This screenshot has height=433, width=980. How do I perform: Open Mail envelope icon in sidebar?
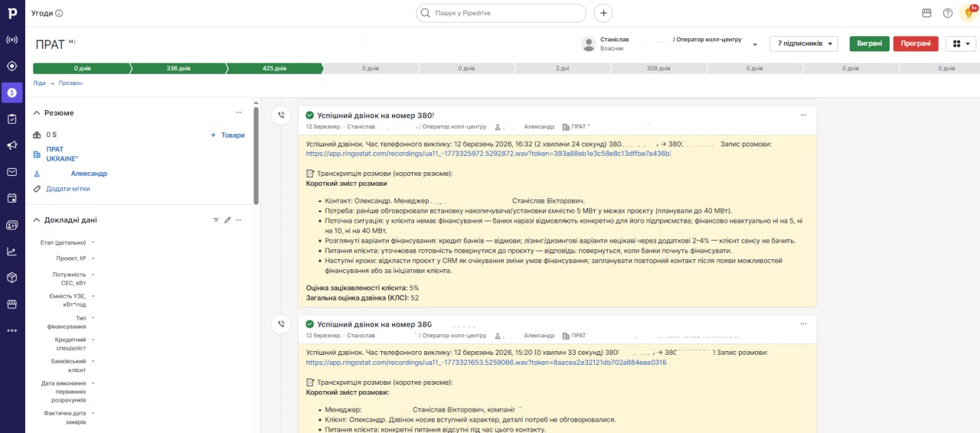12,172
